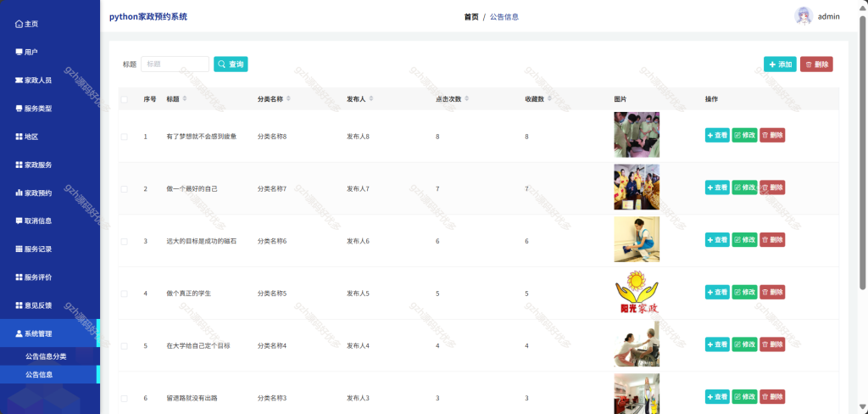Viewport: 868px width, 414px height.
Task: Click the monitor icon beside 用户
Action: click(x=19, y=52)
